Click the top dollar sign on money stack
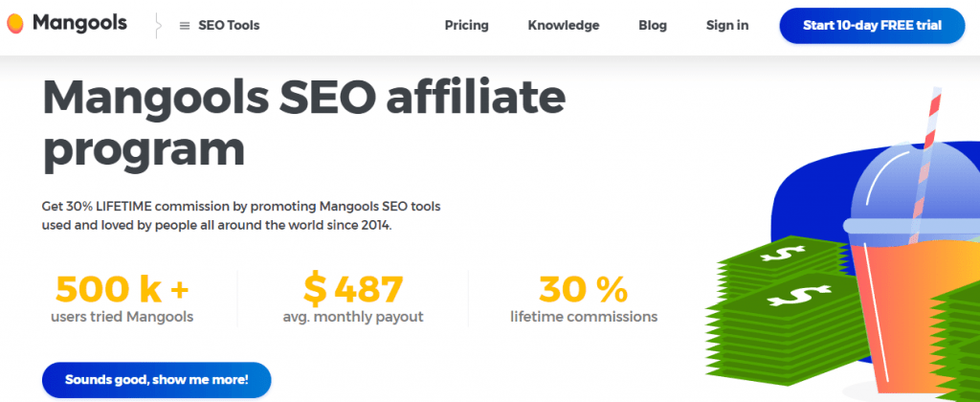The image size is (980, 402). [x=782, y=254]
